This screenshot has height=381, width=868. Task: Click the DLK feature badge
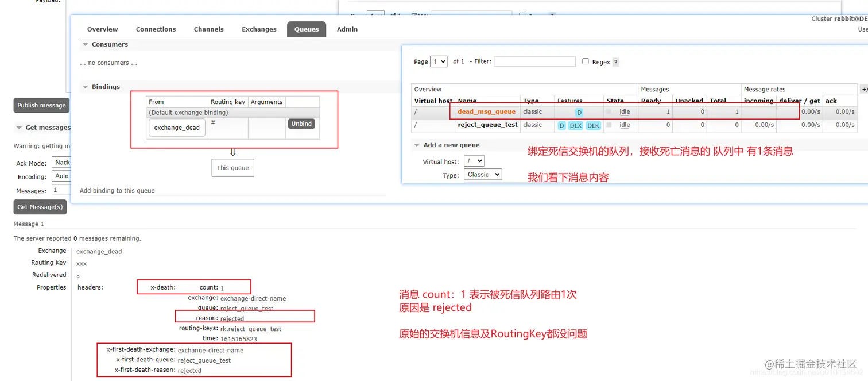[x=593, y=125]
